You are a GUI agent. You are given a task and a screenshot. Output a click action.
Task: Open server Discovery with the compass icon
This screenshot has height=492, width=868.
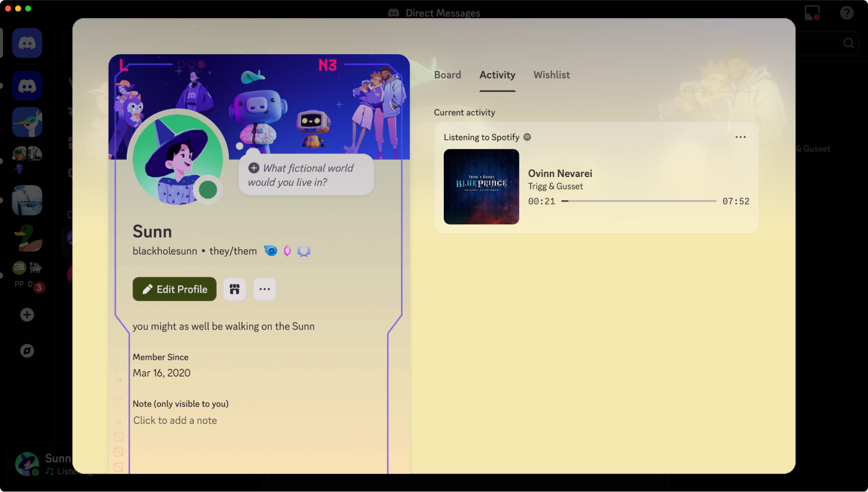27,350
